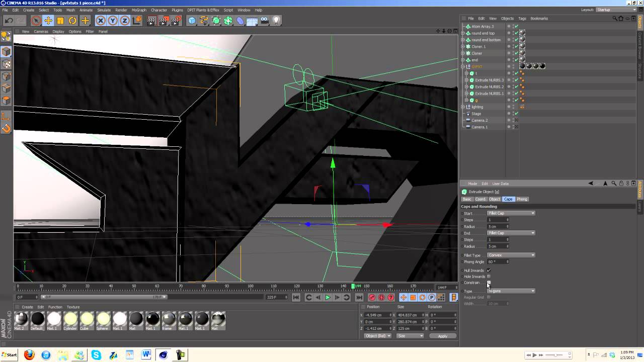The height and width of the screenshot is (362, 644).
Task: Toggle Hull Inwards checkbox
Action: pyautogui.click(x=489, y=270)
